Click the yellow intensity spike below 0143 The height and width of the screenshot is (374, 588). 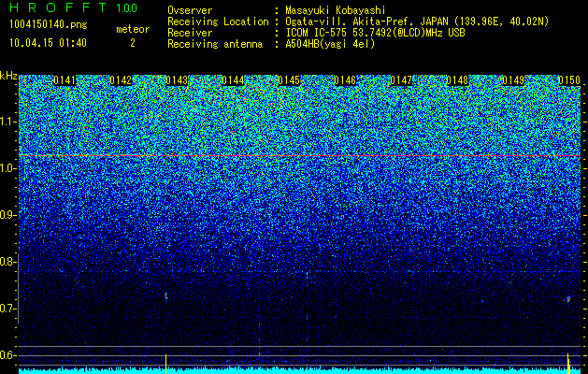click(x=165, y=363)
